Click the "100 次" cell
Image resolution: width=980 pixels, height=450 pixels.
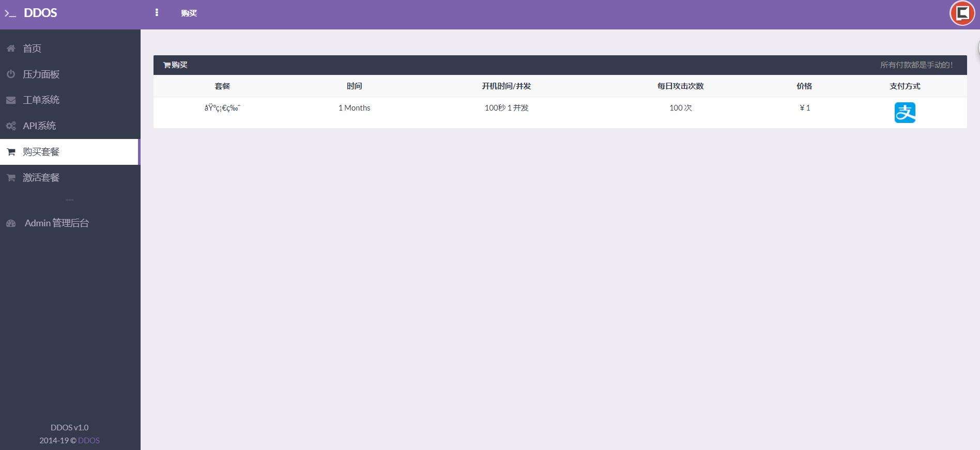coord(680,108)
